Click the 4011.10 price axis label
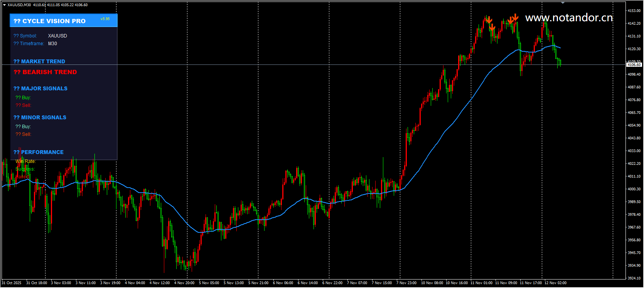 point(634,176)
